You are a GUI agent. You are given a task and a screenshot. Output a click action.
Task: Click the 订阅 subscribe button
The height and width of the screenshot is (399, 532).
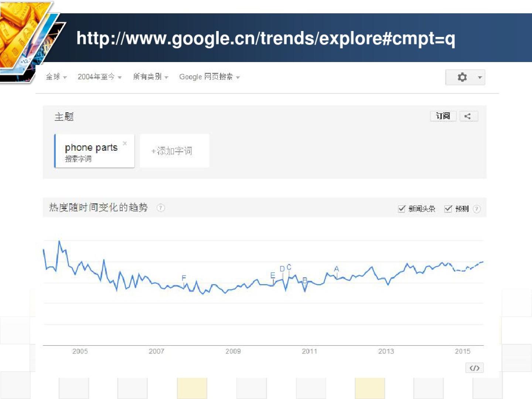pos(443,116)
